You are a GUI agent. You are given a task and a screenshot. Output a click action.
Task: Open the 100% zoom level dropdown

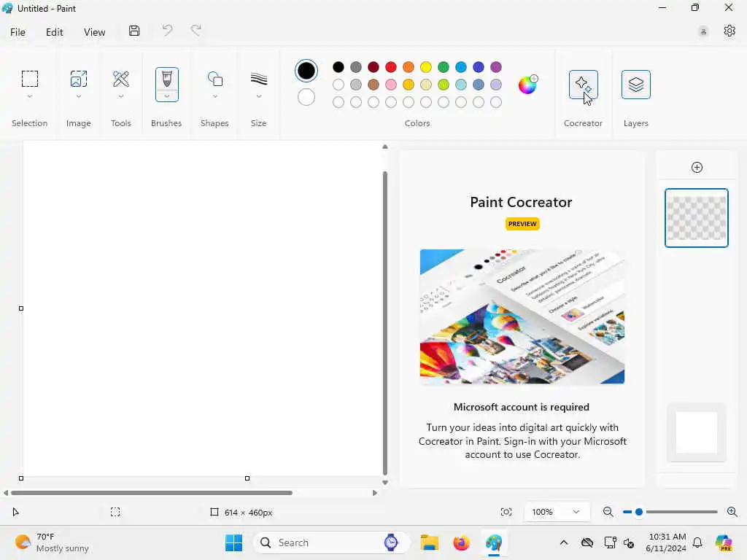point(557,512)
